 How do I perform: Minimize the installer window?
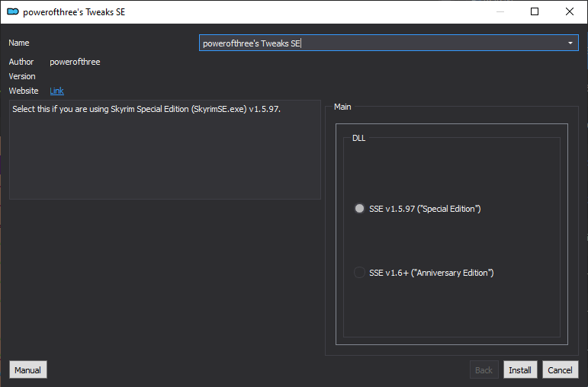[500, 11]
